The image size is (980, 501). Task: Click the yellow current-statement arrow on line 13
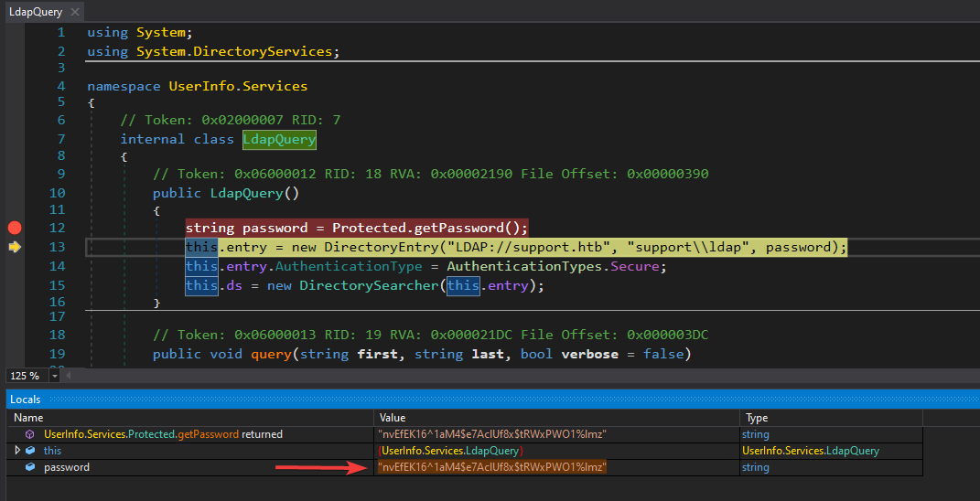[x=14, y=247]
